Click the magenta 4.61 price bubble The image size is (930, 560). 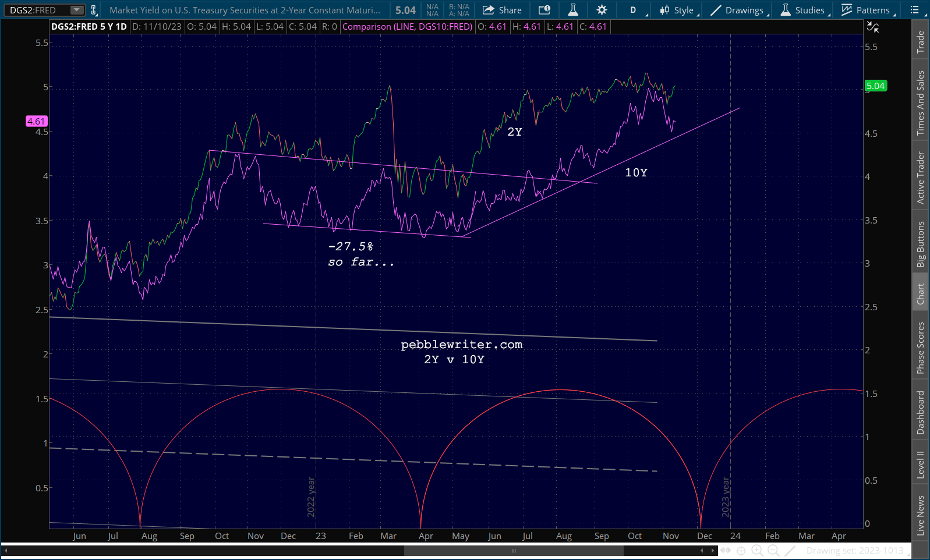coord(36,121)
